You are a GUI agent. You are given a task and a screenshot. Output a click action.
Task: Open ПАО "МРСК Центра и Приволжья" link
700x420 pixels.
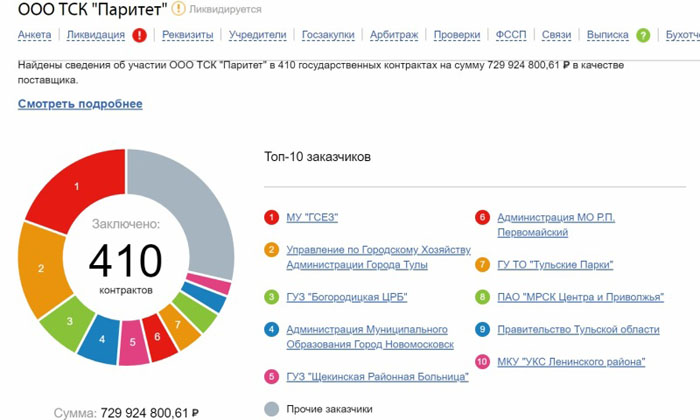click(580, 297)
